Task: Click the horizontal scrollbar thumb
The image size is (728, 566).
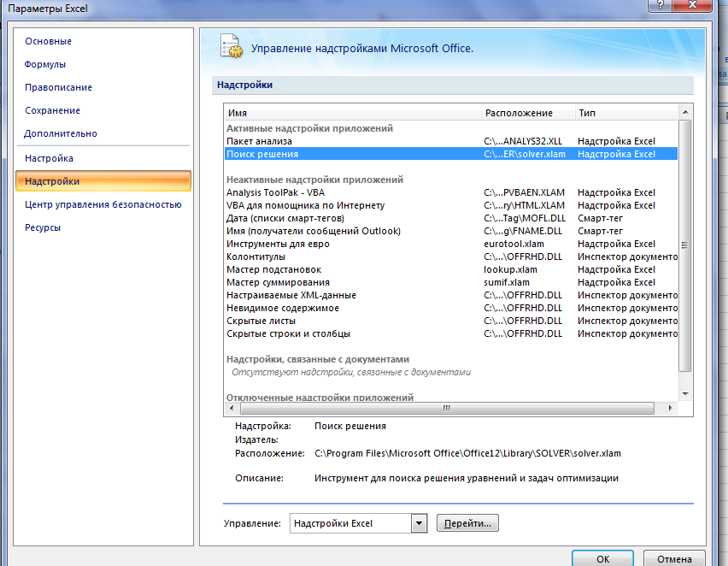Action: pyautogui.click(x=447, y=408)
